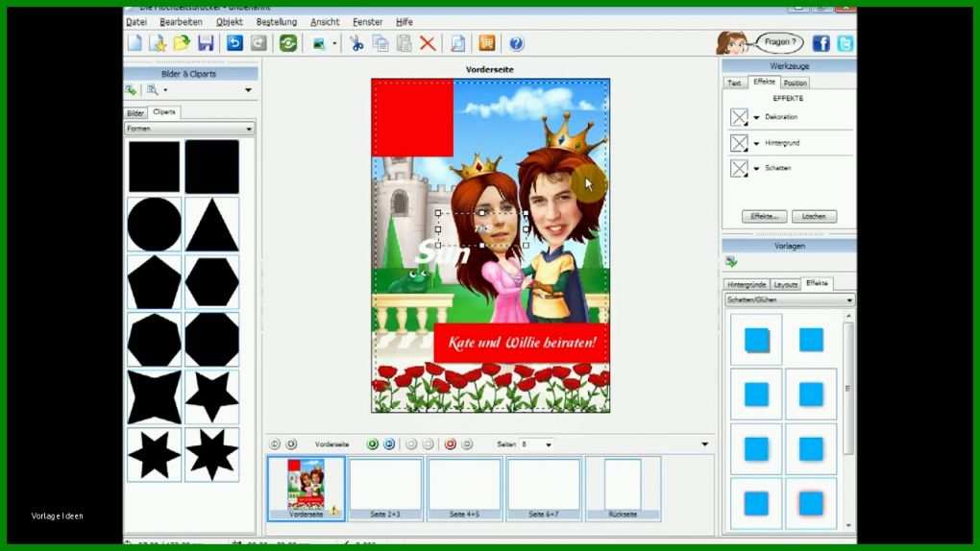
Task: Open the insert picture dropdown arrow
Action: coord(334,44)
